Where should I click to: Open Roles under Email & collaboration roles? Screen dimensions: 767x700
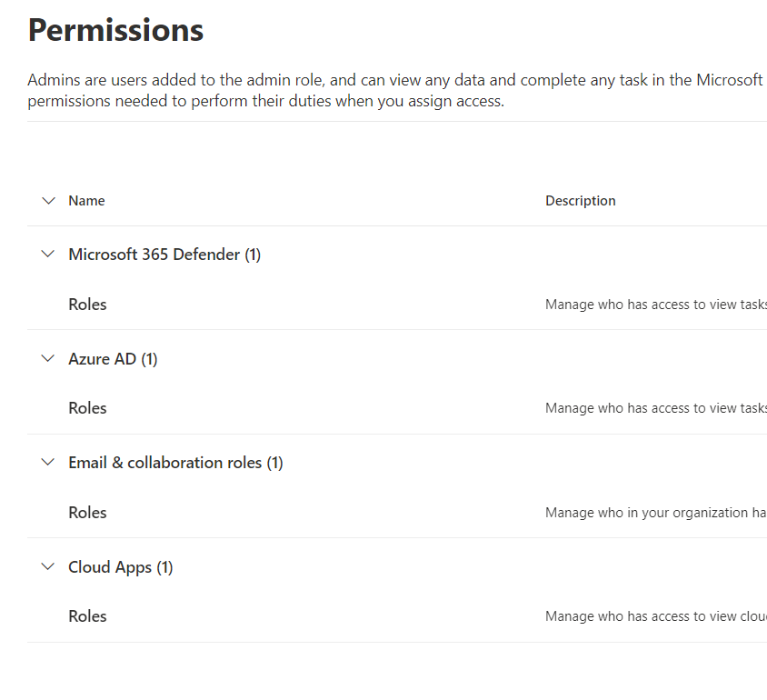click(87, 513)
